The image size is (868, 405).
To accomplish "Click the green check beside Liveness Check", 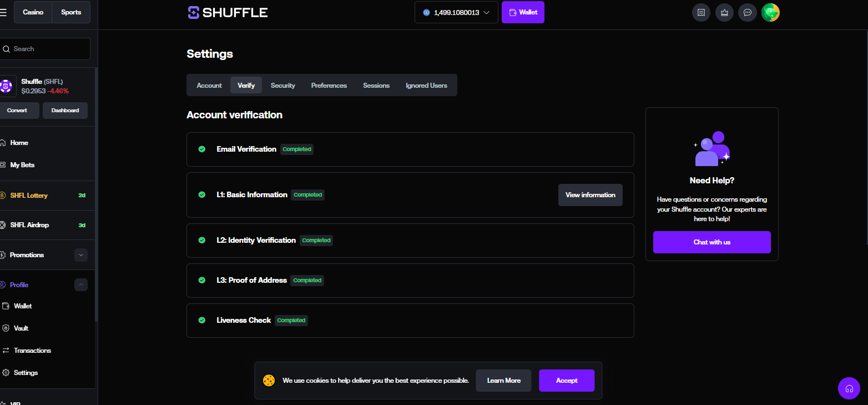I will 202,320.
